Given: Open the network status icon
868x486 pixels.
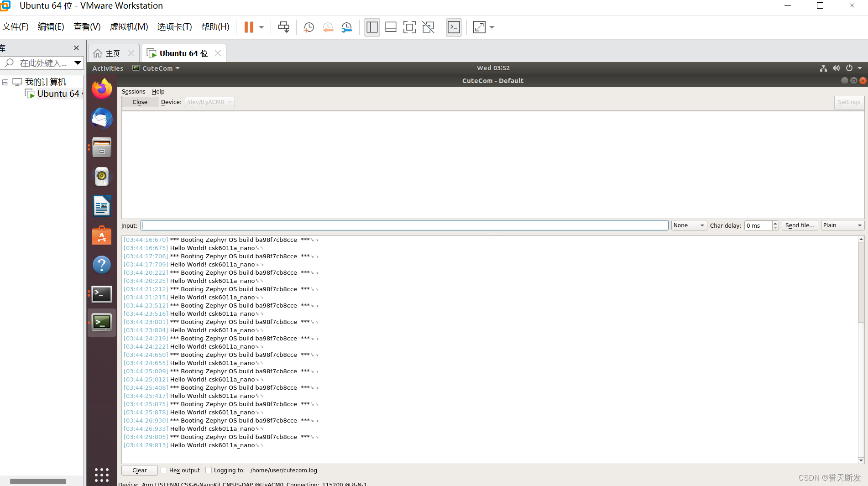Looking at the screenshot, I should [823, 68].
